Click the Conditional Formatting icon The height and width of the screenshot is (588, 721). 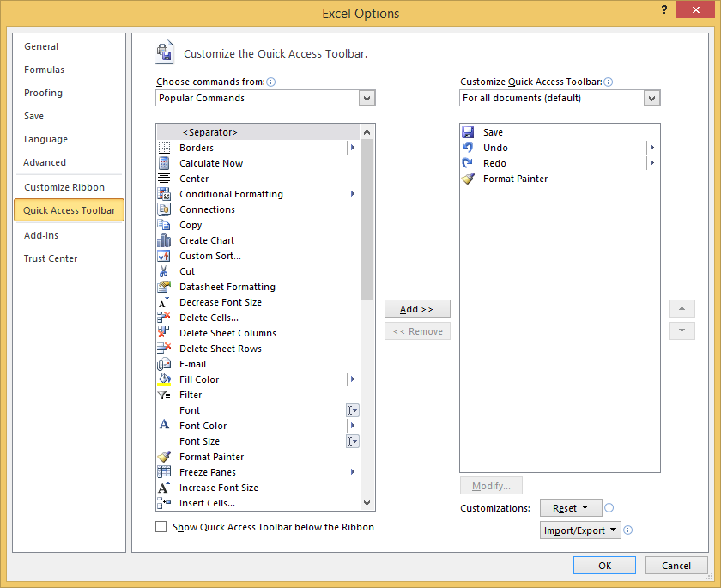click(164, 194)
